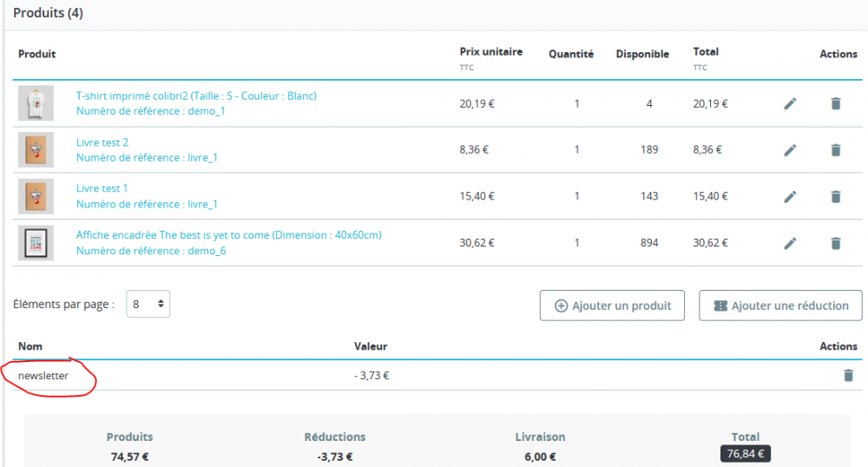
Task: Open the Affiche encadrée The best is yet to come link
Action: 228,234
